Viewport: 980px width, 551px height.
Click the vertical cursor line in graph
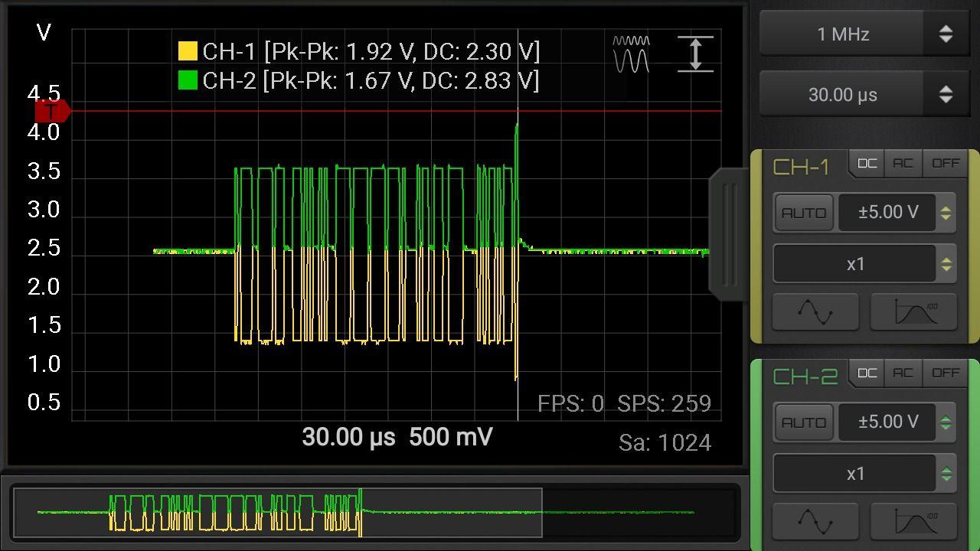click(x=518, y=225)
